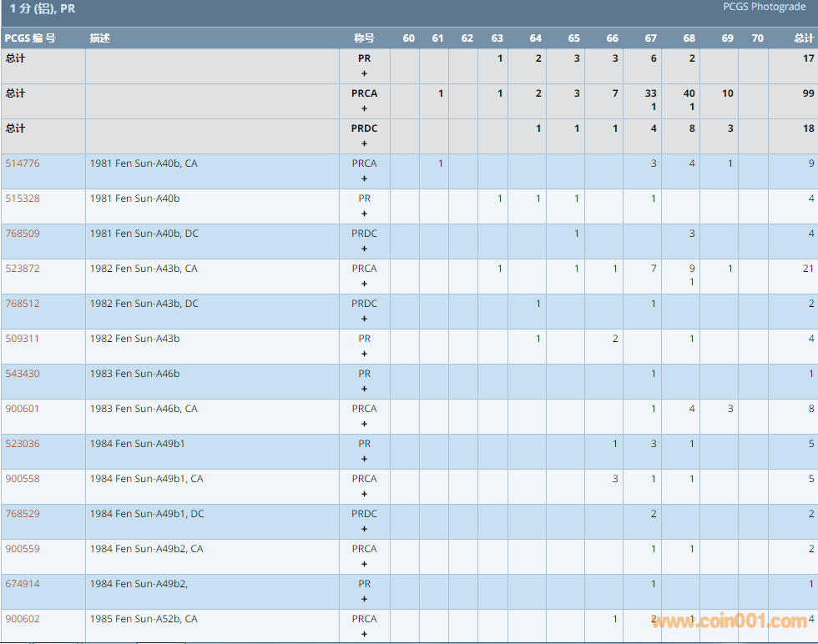Expand plus for 1982 Fen Sun-A43b, DC
Screen dimensions: 818x644
point(364,319)
